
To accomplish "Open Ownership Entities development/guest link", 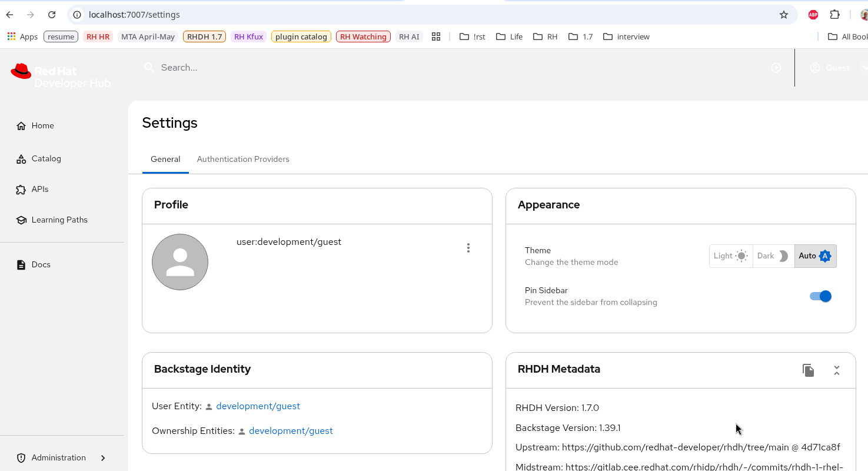I will pyautogui.click(x=291, y=431).
